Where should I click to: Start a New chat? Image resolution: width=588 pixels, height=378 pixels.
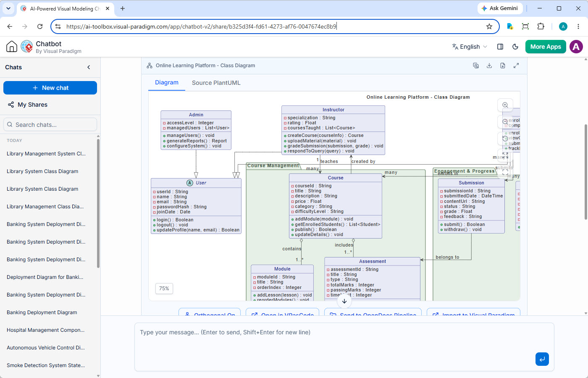[50, 88]
